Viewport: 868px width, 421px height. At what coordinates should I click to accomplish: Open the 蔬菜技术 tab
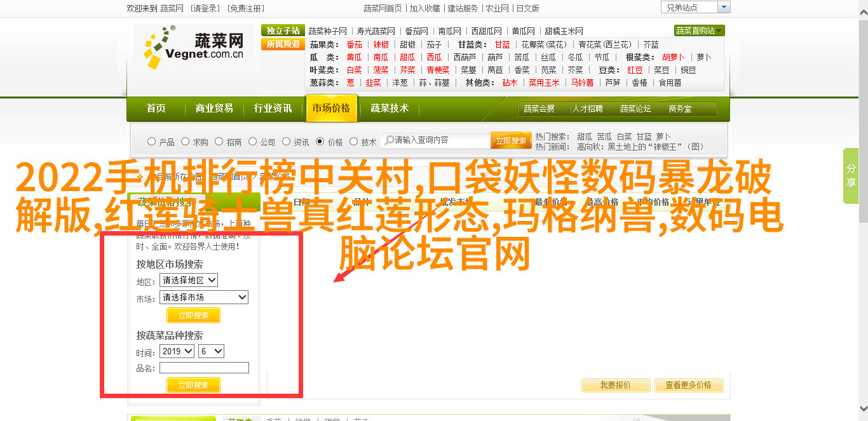pyautogui.click(x=390, y=109)
